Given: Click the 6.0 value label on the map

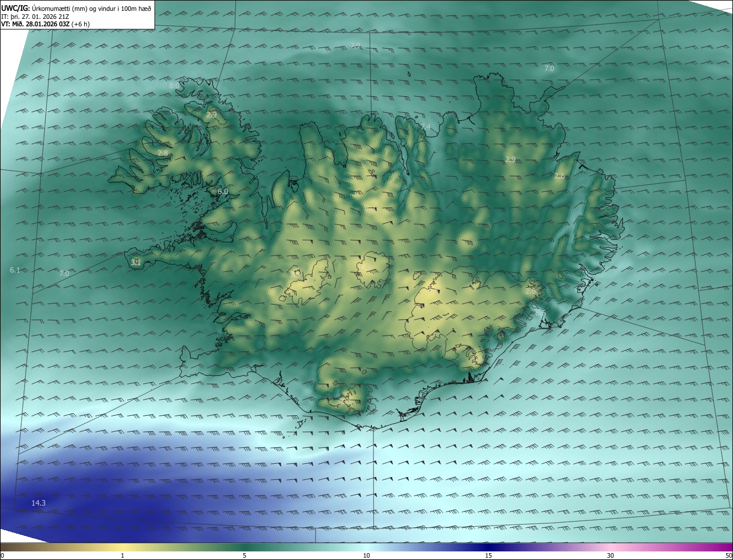Looking at the screenshot, I should [x=223, y=191].
